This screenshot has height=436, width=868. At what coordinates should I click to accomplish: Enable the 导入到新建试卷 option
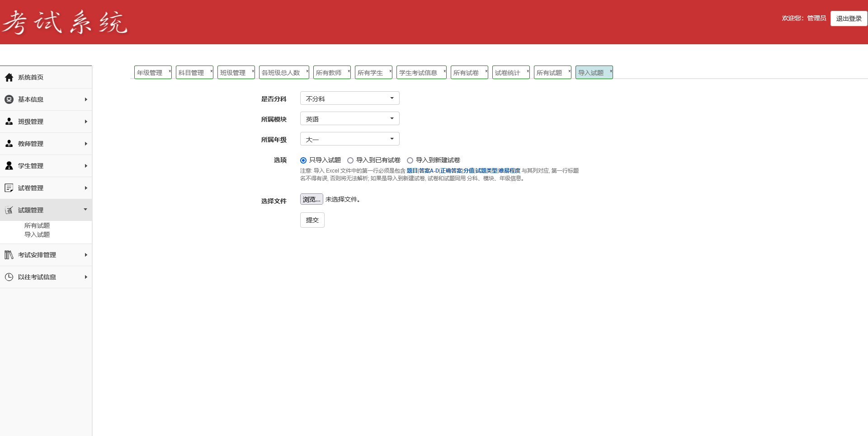410,160
